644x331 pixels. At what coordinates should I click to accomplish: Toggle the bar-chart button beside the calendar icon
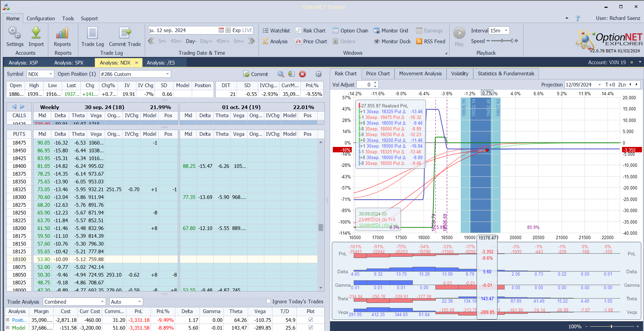[228, 30]
